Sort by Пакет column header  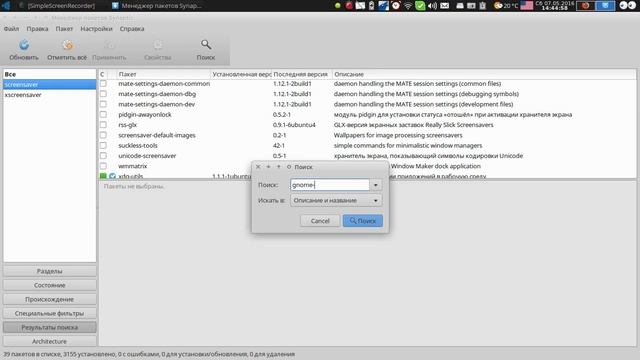pos(163,74)
